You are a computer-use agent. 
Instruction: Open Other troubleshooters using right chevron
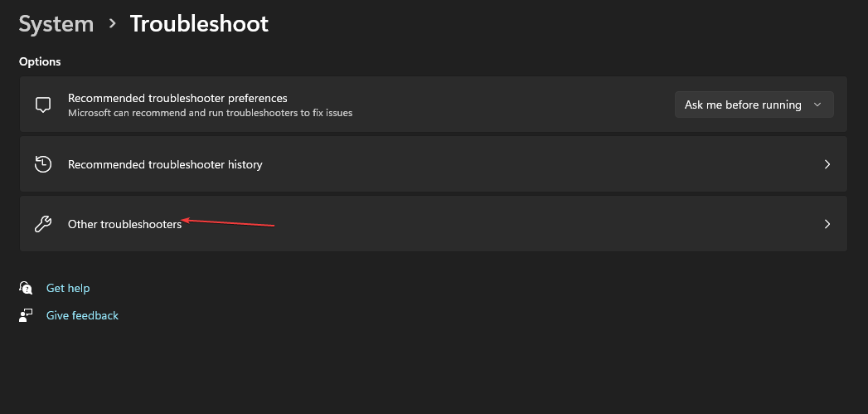827,224
